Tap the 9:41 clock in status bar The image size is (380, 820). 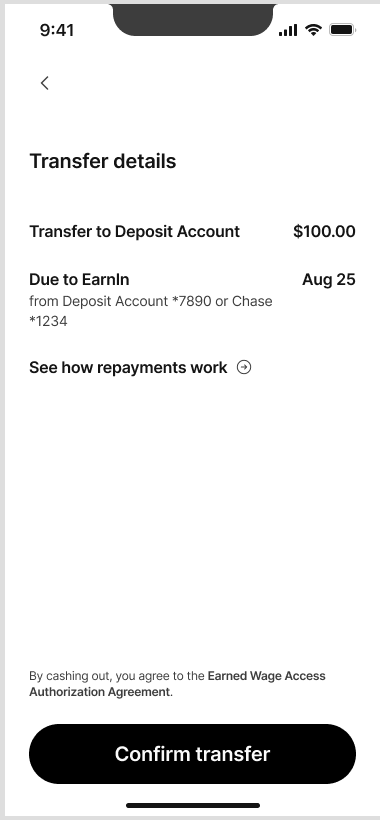(57, 30)
